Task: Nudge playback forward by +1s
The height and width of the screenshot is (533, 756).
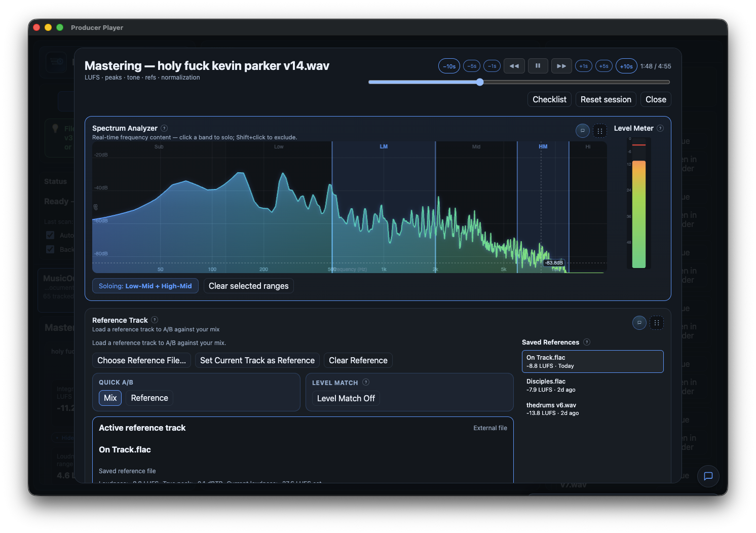Action: point(584,66)
